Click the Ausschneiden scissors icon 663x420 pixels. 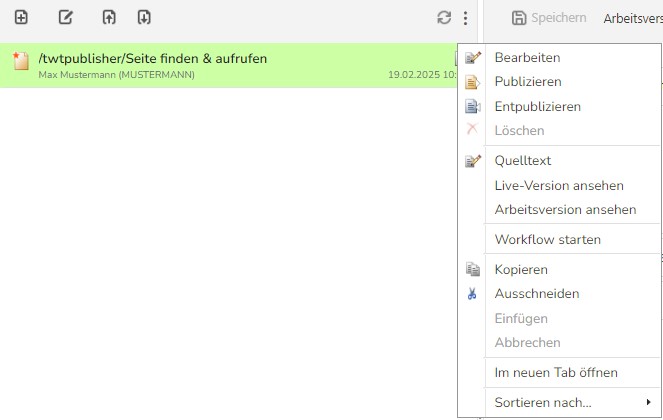pyautogui.click(x=472, y=294)
